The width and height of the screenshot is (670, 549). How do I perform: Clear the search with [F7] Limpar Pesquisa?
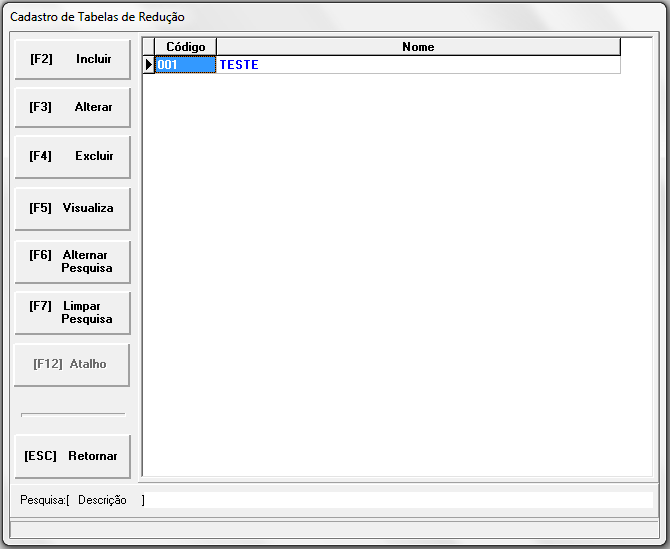(x=72, y=313)
